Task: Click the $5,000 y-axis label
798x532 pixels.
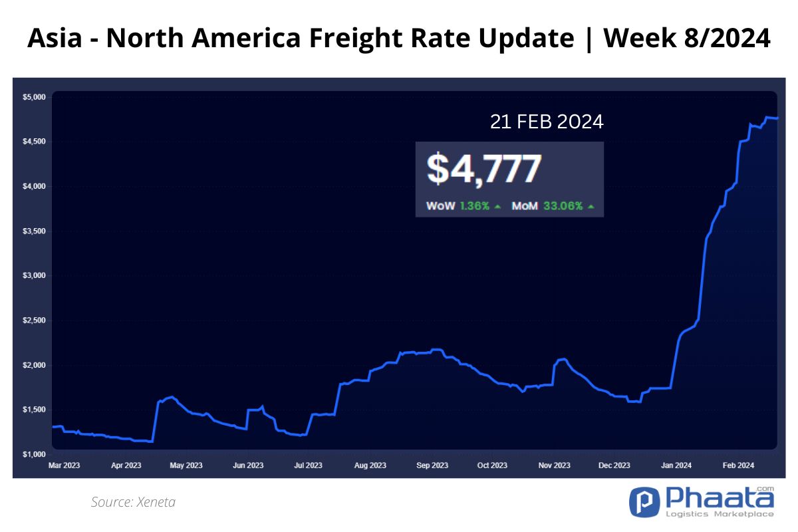Action: [x=34, y=97]
